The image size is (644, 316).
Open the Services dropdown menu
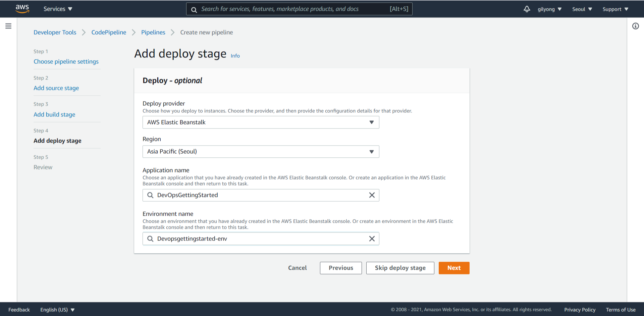[x=58, y=9]
